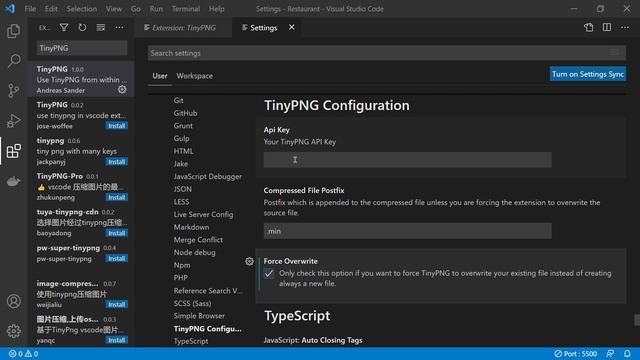This screenshot has height=360, width=640.
Task: Open the Run menu
Action: (156, 9)
